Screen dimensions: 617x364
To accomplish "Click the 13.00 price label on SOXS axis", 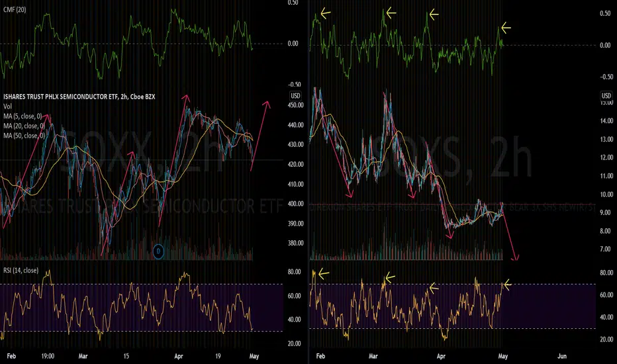I will (x=606, y=139).
